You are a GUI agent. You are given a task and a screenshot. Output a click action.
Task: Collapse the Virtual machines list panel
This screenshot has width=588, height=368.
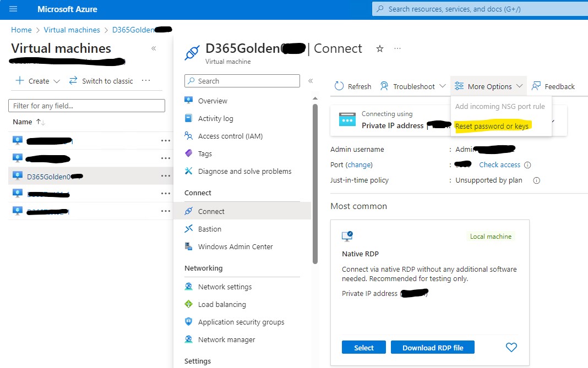tap(154, 48)
